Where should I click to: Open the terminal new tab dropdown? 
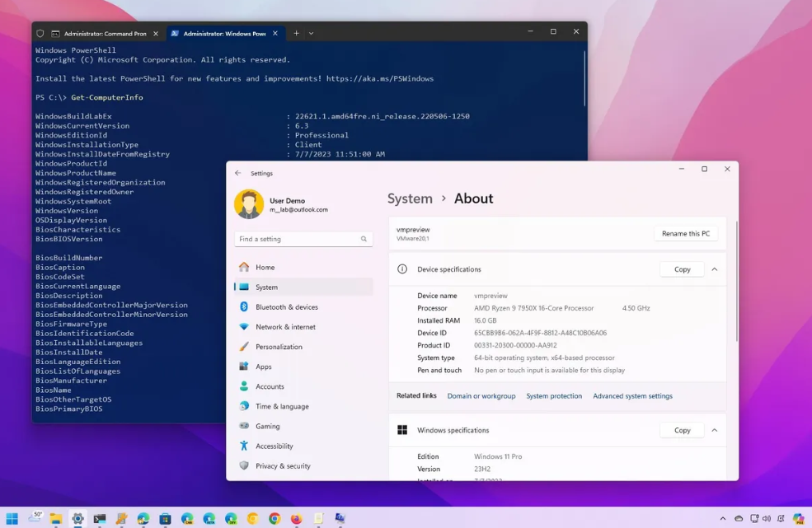[311, 34]
